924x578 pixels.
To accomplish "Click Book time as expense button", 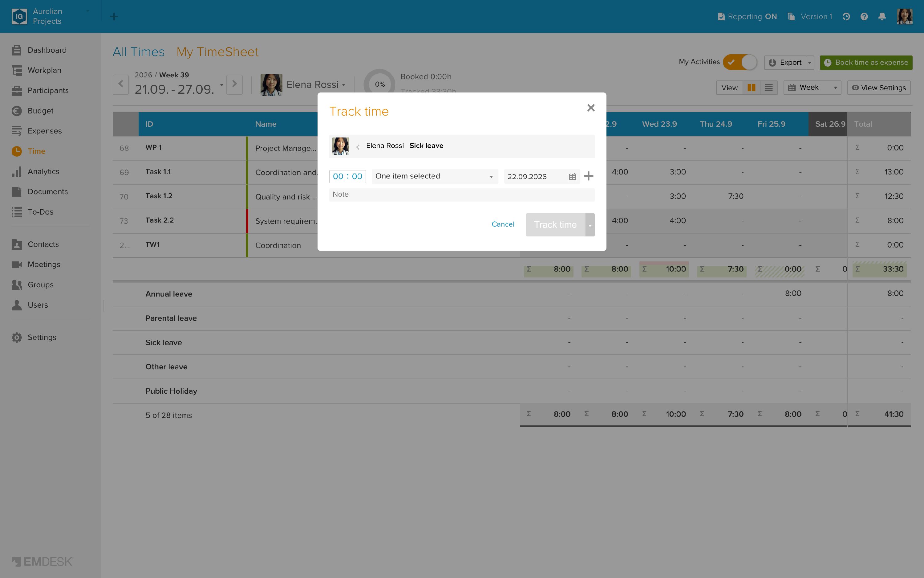I will tap(866, 63).
